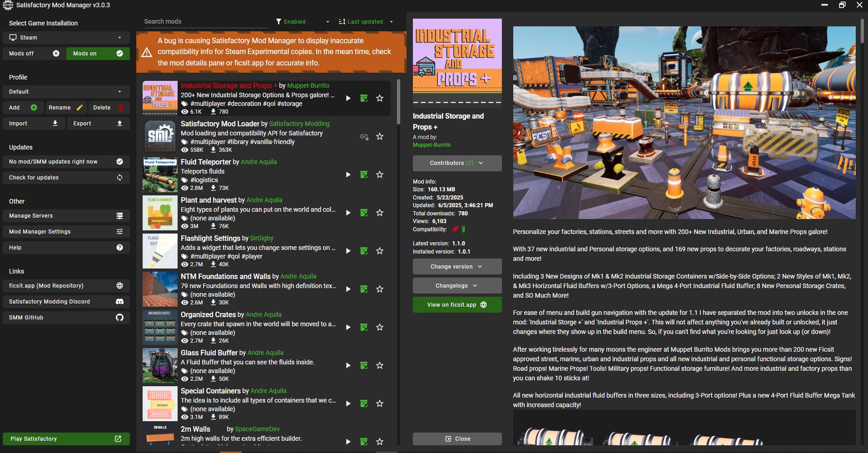Click the star next to Glass Fluid Buffer
The height and width of the screenshot is (453, 868).
pos(380,365)
